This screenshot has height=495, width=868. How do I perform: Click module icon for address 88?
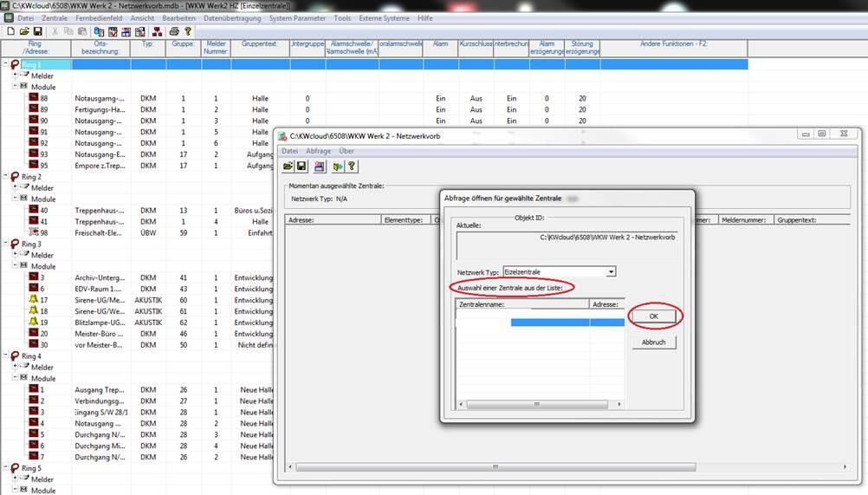34,97
